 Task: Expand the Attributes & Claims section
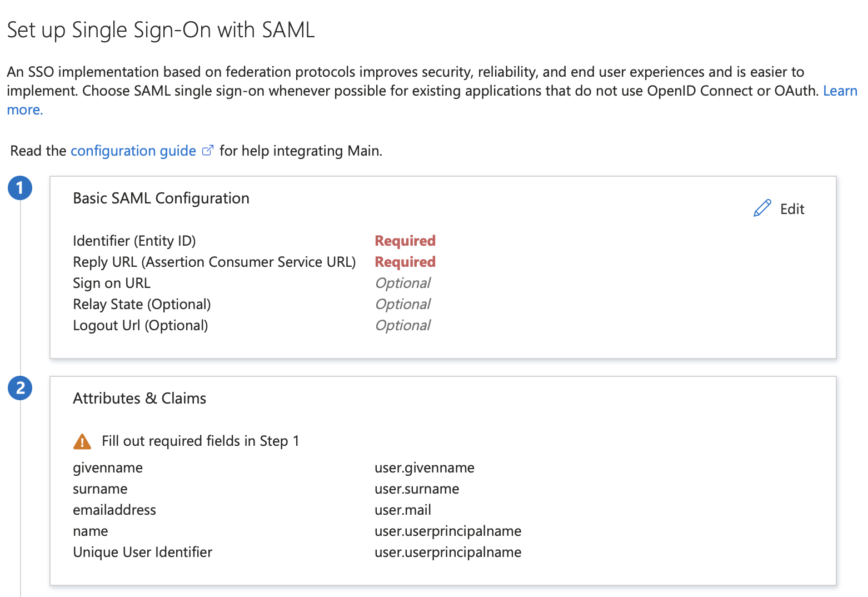coord(139,398)
